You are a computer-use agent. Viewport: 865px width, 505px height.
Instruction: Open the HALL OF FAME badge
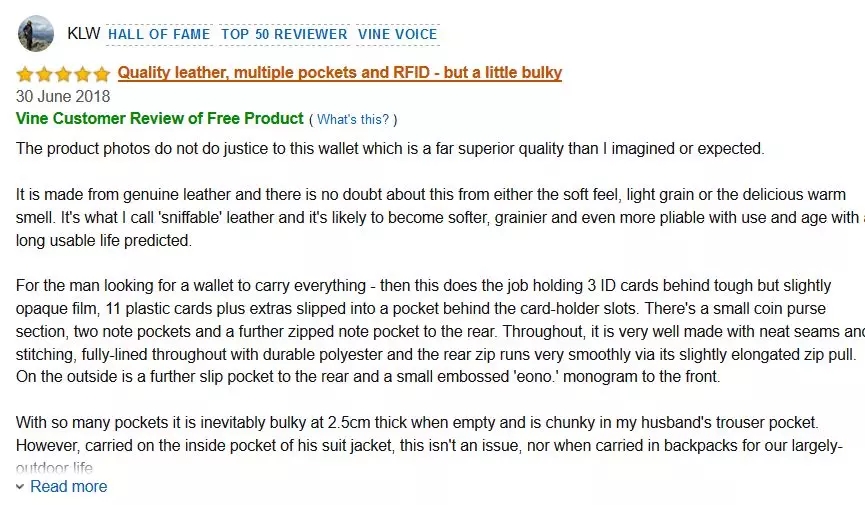tap(159, 34)
